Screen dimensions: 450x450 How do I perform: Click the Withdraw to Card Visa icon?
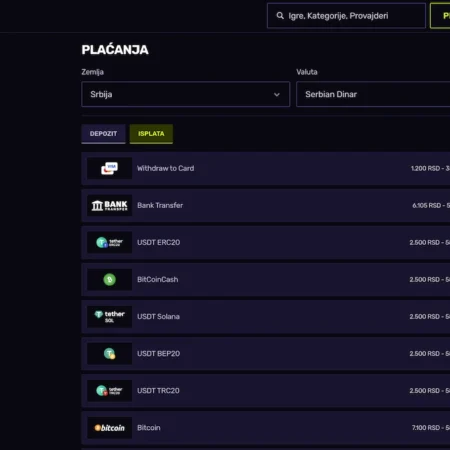coord(109,168)
